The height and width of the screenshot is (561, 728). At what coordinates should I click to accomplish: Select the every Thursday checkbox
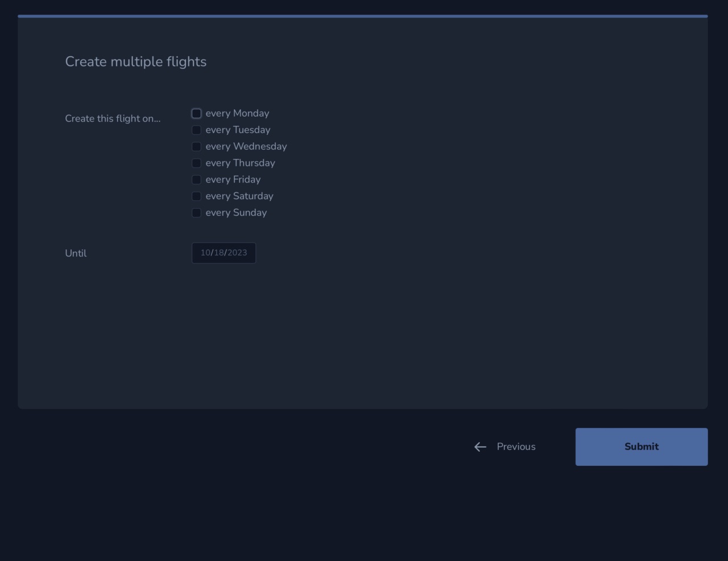(196, 163)
